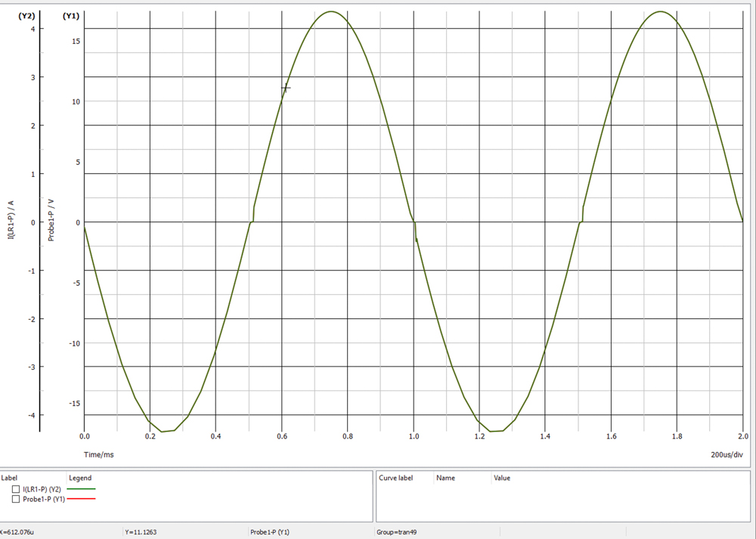Click the -4 tick label on the Y2 axis
756x539 pixels.
coord(31,415)
